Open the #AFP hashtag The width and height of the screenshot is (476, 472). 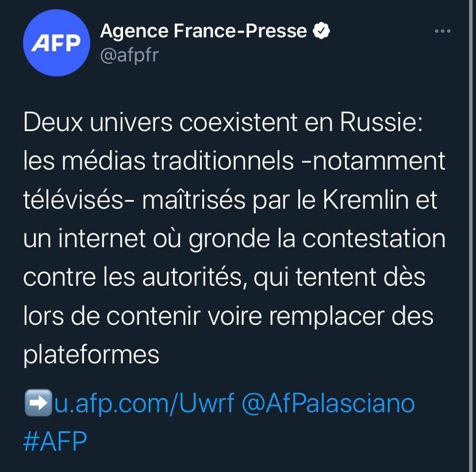[55, 442]
